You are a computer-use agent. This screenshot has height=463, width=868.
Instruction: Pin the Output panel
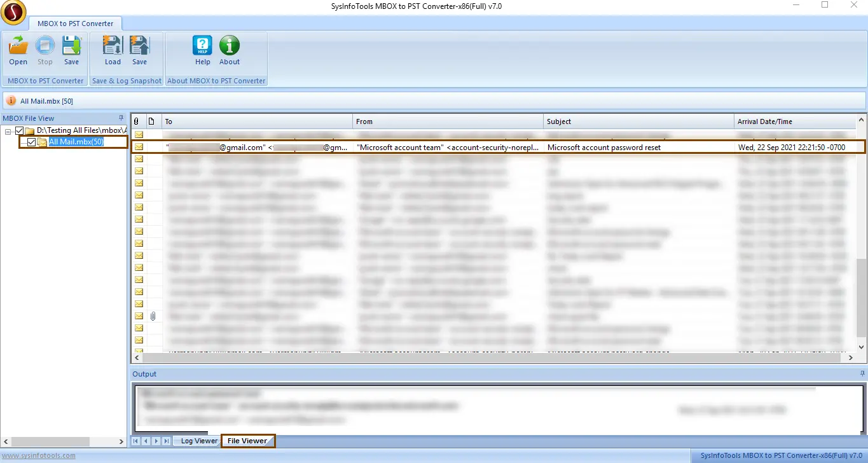[x=862, y=374]
